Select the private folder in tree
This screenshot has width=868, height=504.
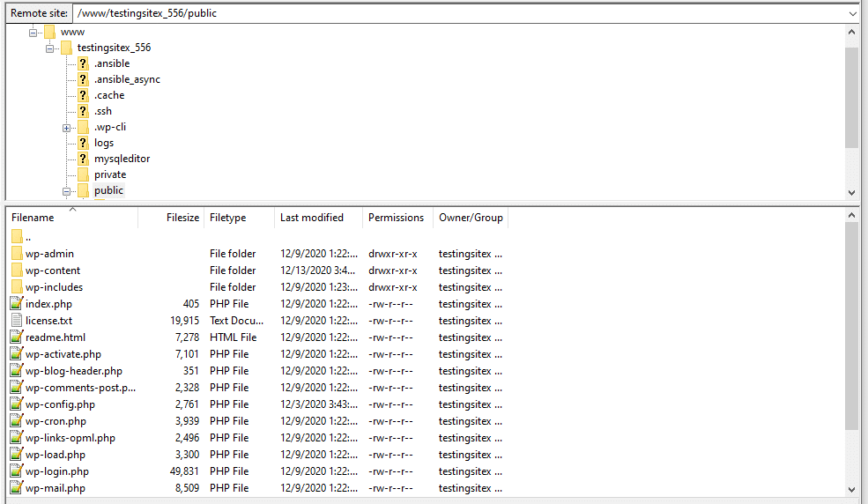[x=110, y=174]
